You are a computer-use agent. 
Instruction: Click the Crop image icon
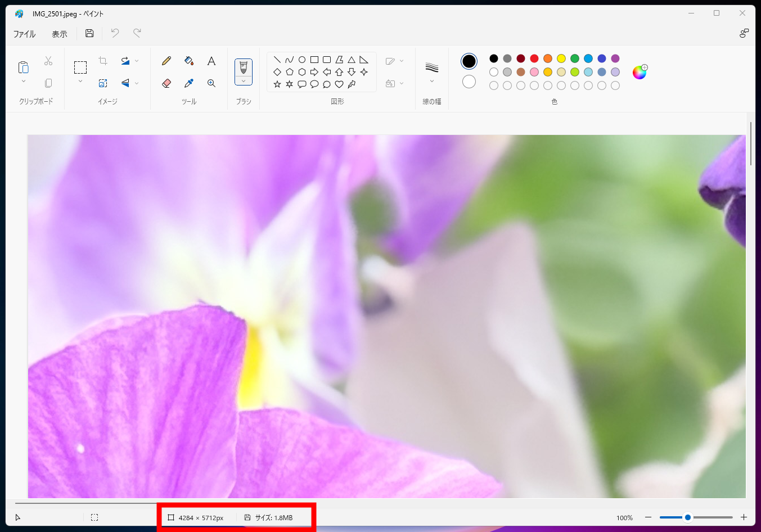[103, 61]
